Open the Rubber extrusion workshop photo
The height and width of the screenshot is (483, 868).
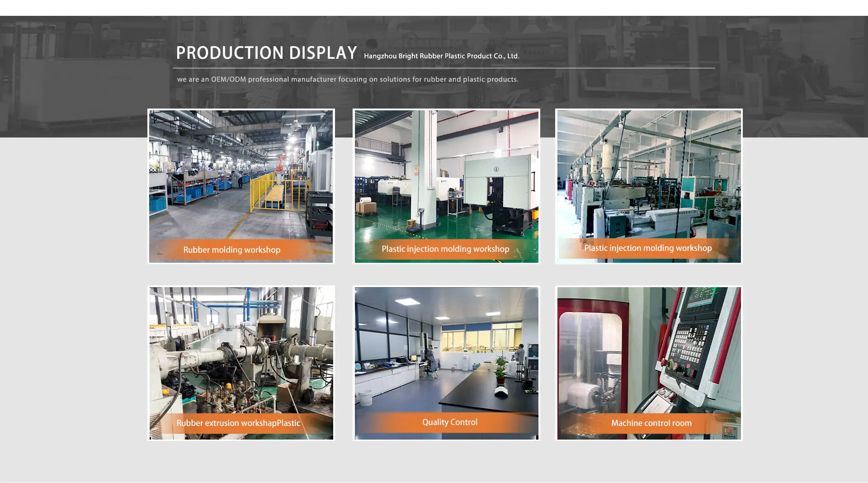(241, 363)
